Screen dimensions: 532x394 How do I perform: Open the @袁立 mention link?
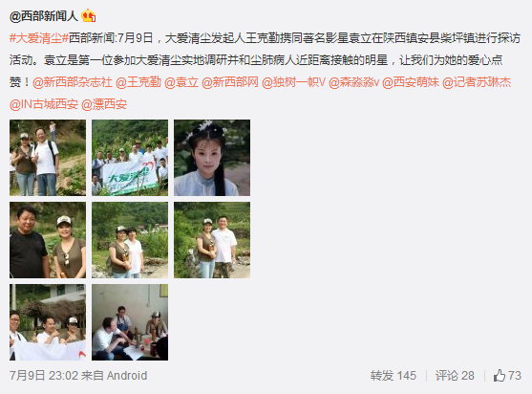pyautogui.click(x=181, y=82)
